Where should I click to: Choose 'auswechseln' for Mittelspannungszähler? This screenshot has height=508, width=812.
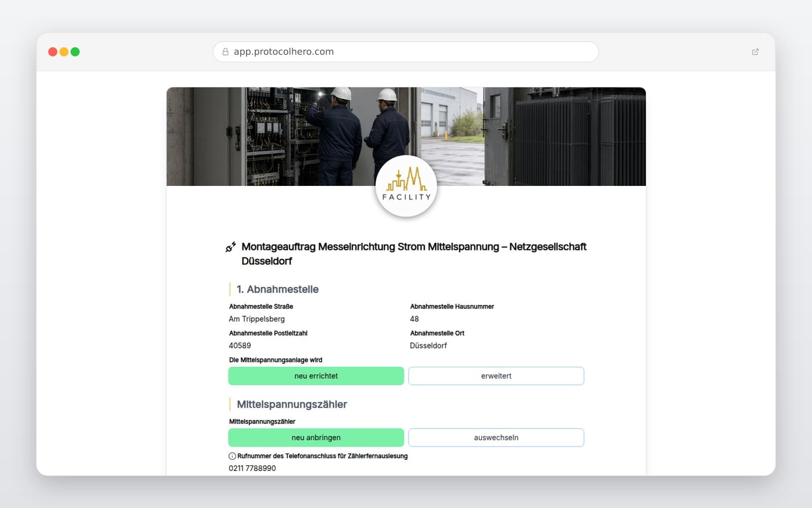click(x=496, y=437)
